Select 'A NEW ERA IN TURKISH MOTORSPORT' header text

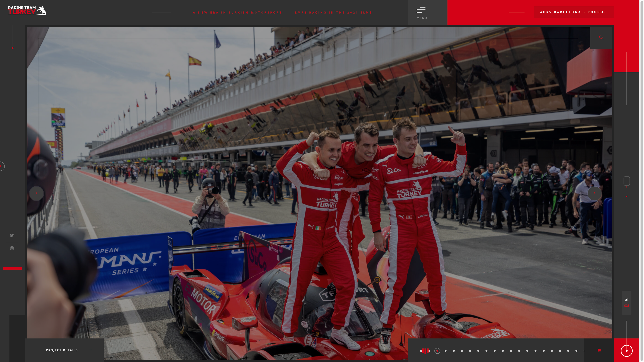pyautogui.click(x=237, y=13)
